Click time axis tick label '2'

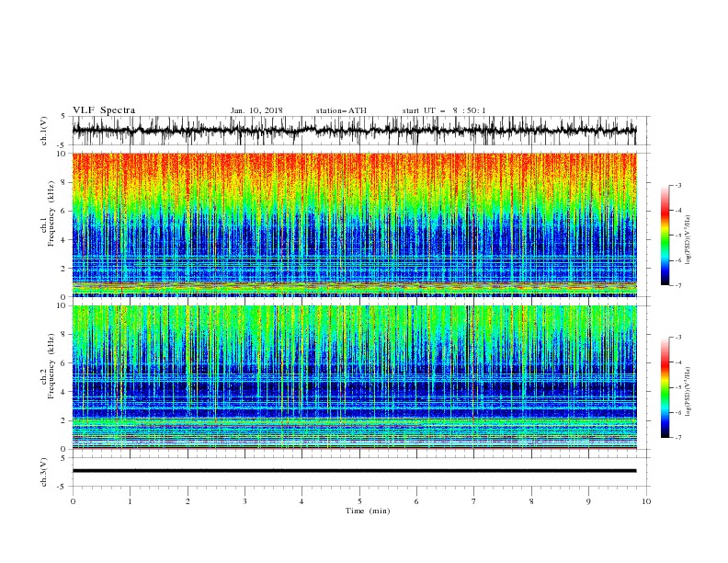(188, 501)
